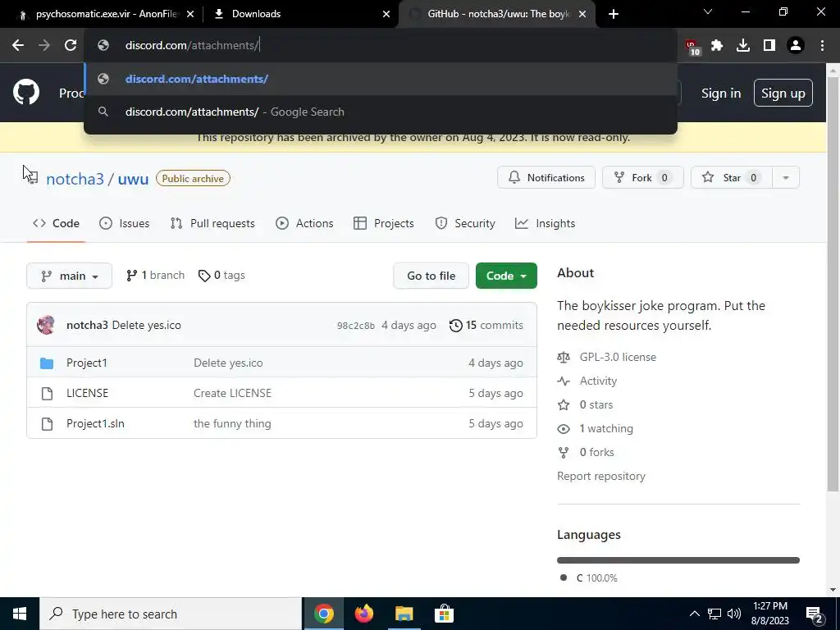Click the GitHub octocat logo
840x630 pixels.
tap(26, 92)
